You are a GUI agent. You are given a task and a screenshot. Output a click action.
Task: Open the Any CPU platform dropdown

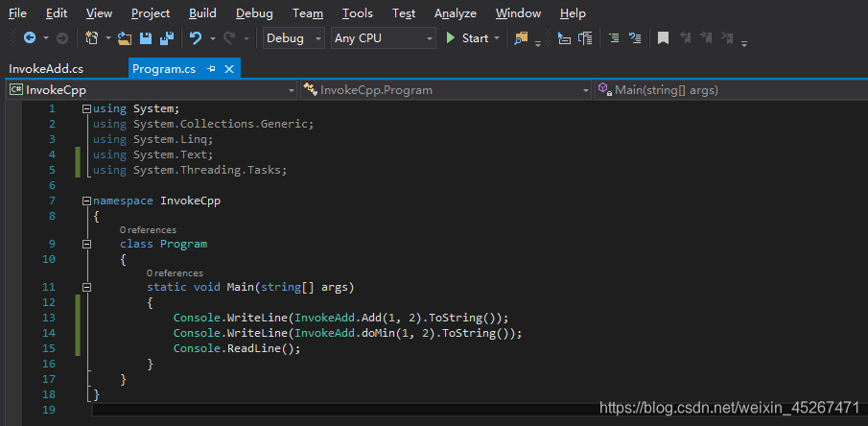point(383,38)
